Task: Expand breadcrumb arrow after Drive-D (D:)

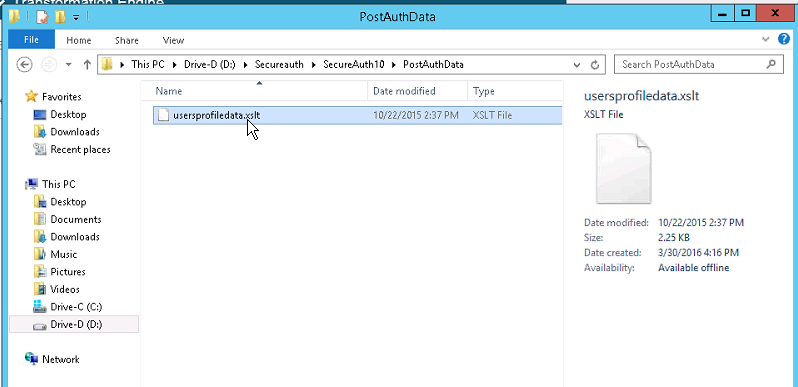Action: pos(244,65)
